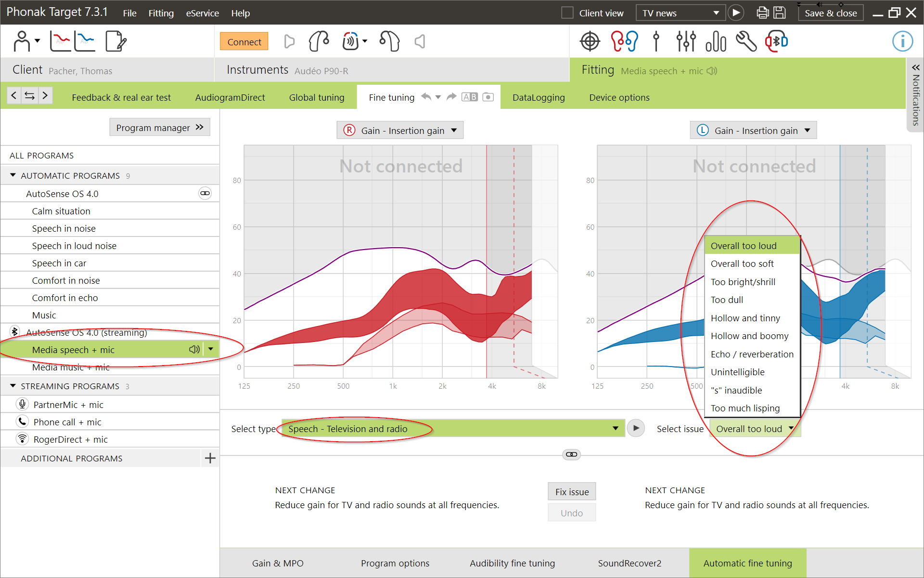
Task: Open Select type sound dropdown
Action: [453, 428]
